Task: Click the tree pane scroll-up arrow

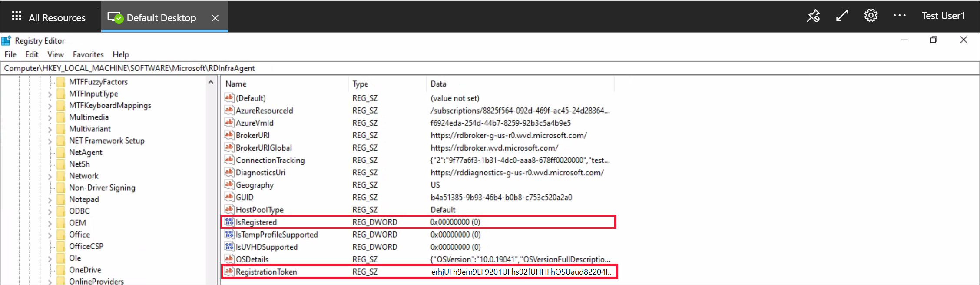Action: tap(211, 82)
